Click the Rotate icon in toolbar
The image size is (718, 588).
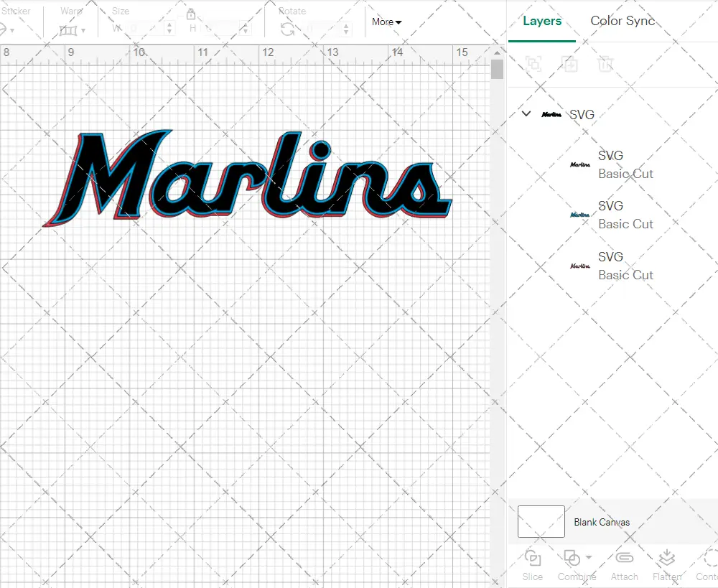point(287,29)
